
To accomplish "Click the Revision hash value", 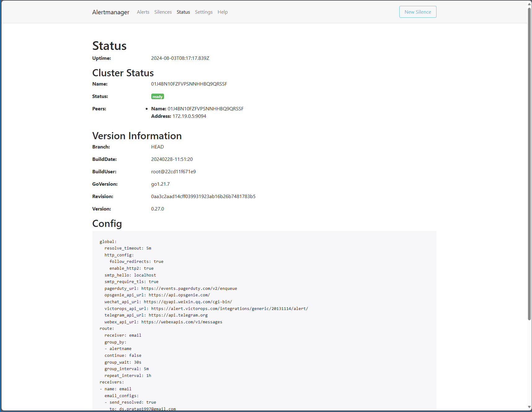I will (x=203, y=197).
